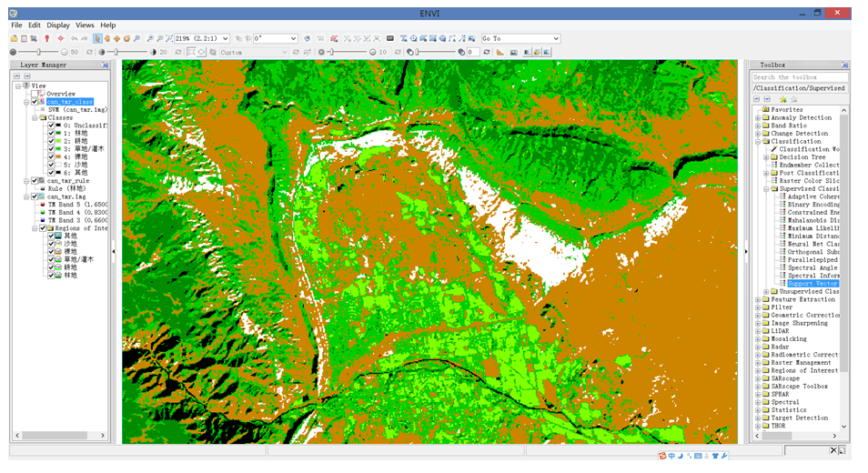868x473 pixels.
Task: Reset the brightness with refresh icon
Action: pyautogui.click(x=89, y=52)
